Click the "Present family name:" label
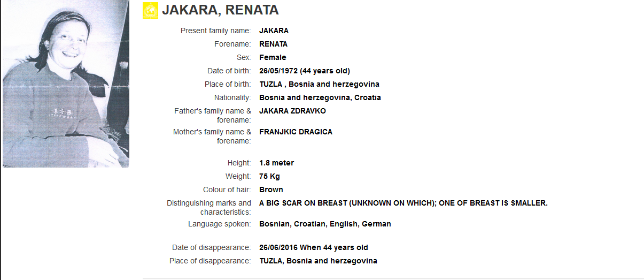The width and height of the screenshot is (644, 280). click(x=215, y=31)
